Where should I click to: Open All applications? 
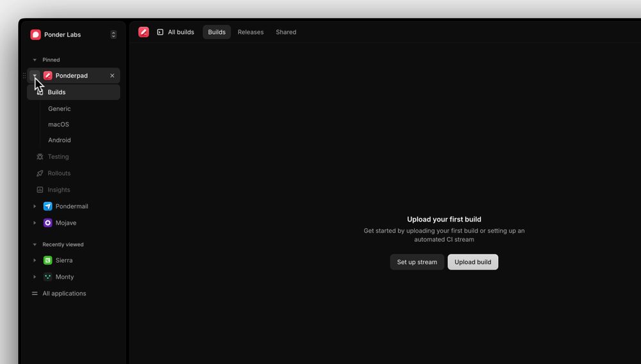point(64,294)
